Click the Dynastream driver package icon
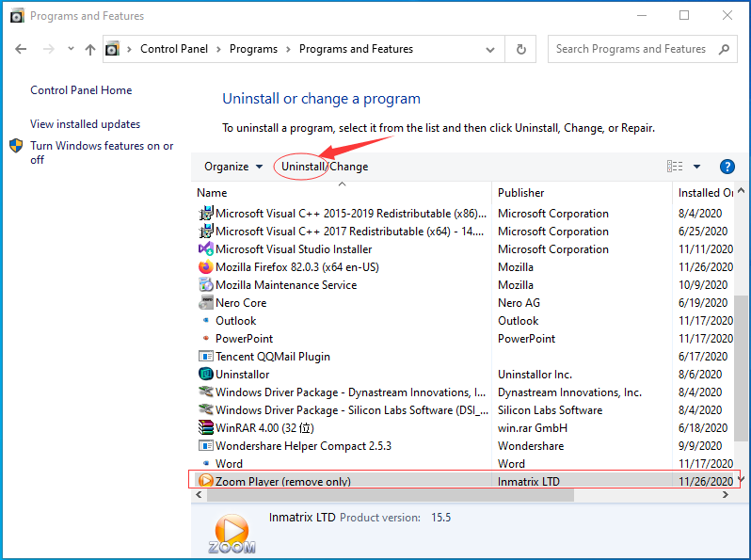The image size is (751, 560). click(206, 392)
